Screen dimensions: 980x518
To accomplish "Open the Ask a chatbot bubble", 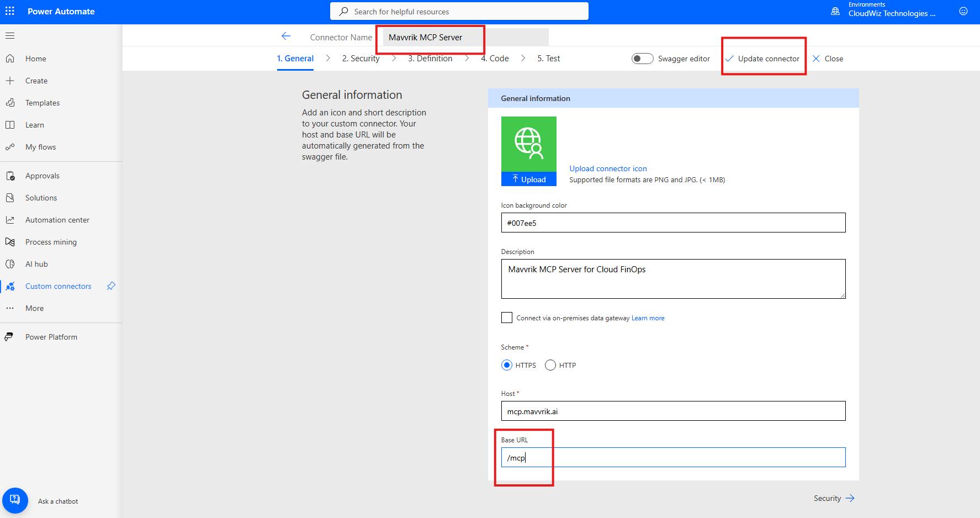I will tap(15, 500).
